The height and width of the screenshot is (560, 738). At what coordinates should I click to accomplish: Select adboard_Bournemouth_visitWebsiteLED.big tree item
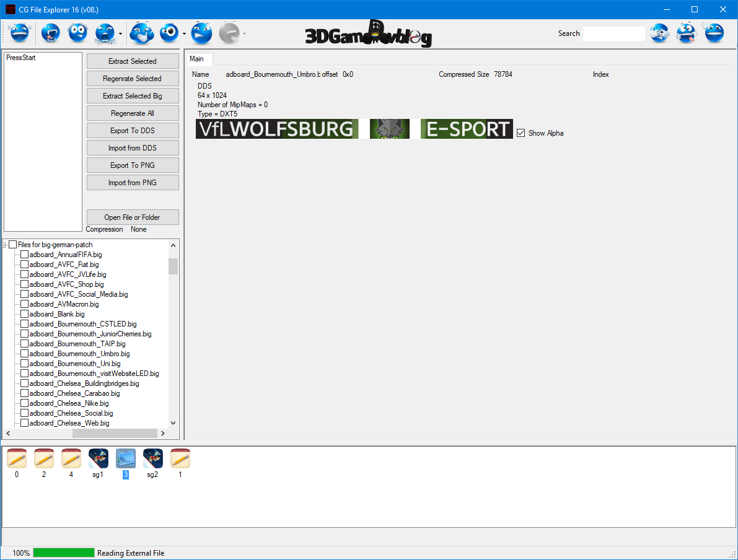point(94,373)
